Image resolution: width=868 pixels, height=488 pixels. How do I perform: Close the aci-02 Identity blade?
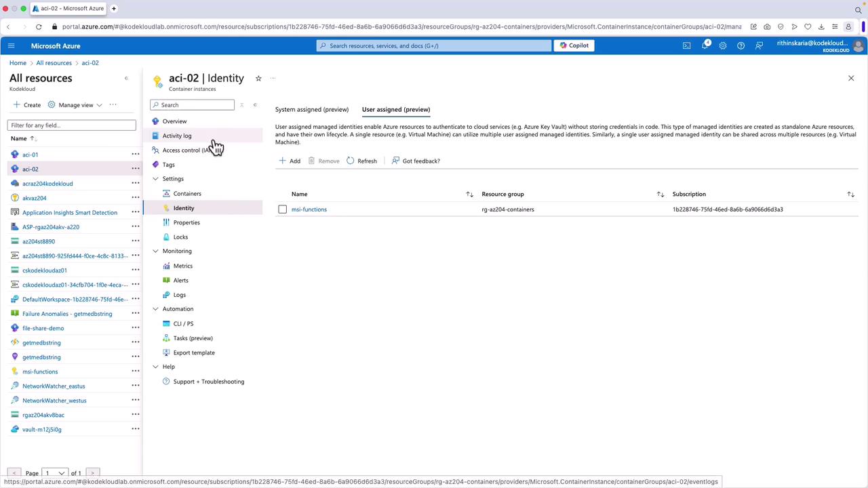851,78
